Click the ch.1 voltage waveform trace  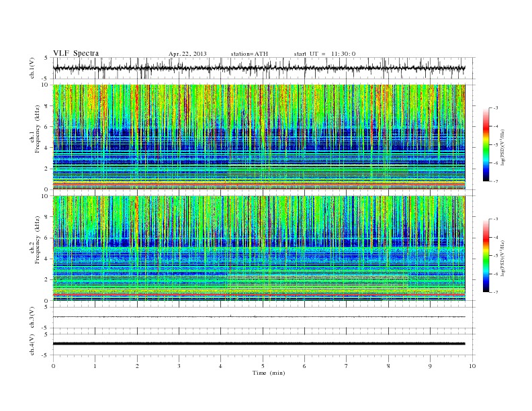click(259, 68)
